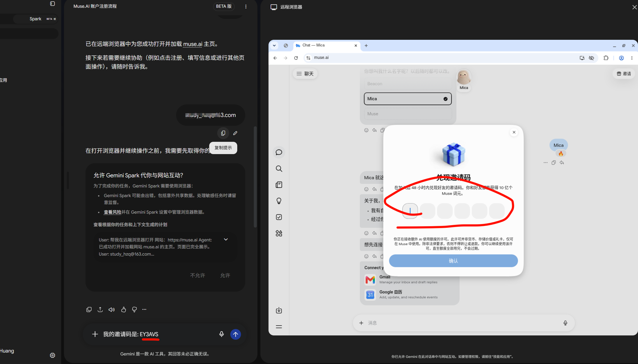The height and width of the screenshot is (364, 638).
Task: Click the Spark item in Gemini sidebar
Action: 35,19
